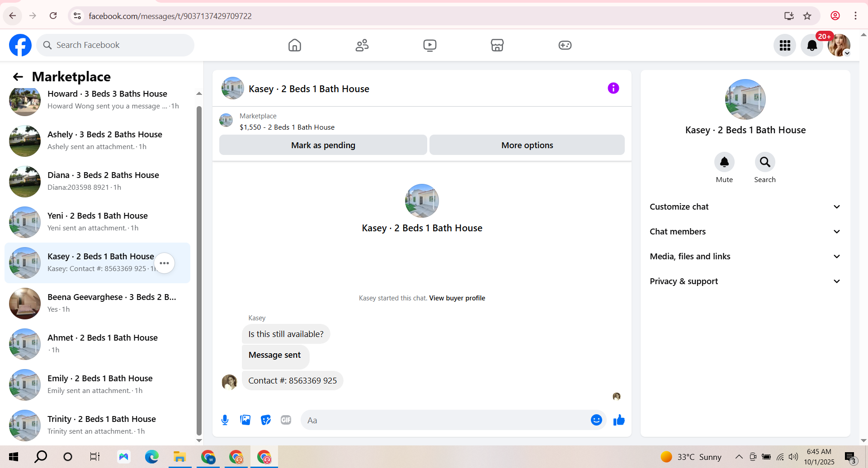Image resolution: width=868 pixels, height=468 pixels.
Task: Open the notifications bell
Action: [x=812, y=45]
